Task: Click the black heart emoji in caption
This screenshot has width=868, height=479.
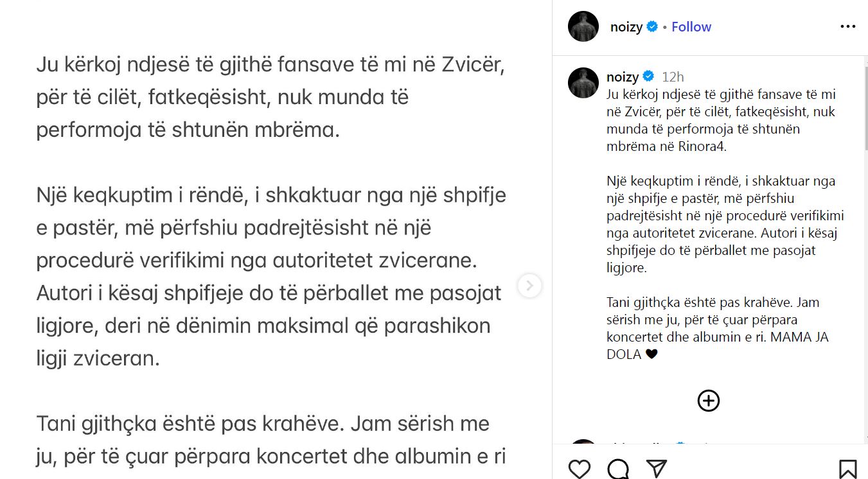Action: [651, 354]
